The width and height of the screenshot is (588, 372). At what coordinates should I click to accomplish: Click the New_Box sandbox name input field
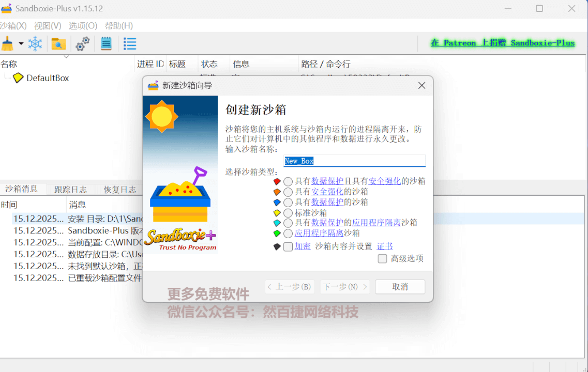point(355,161)
